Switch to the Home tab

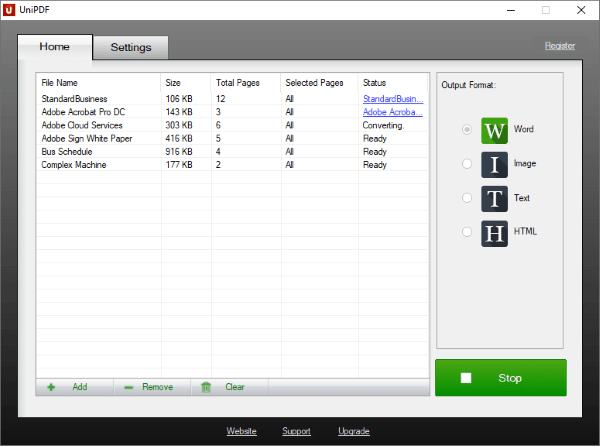[55, 47]
